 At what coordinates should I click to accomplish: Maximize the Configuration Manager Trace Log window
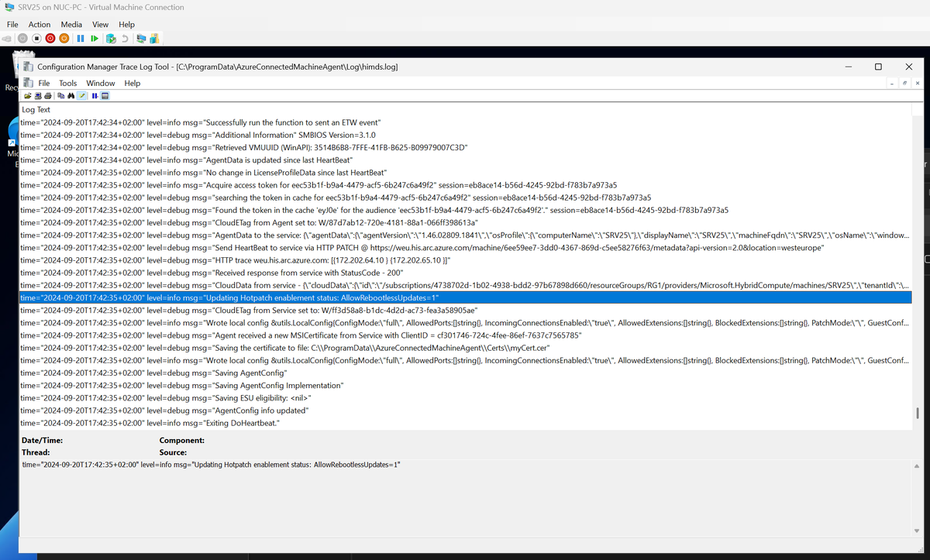(x=878, y=67)
